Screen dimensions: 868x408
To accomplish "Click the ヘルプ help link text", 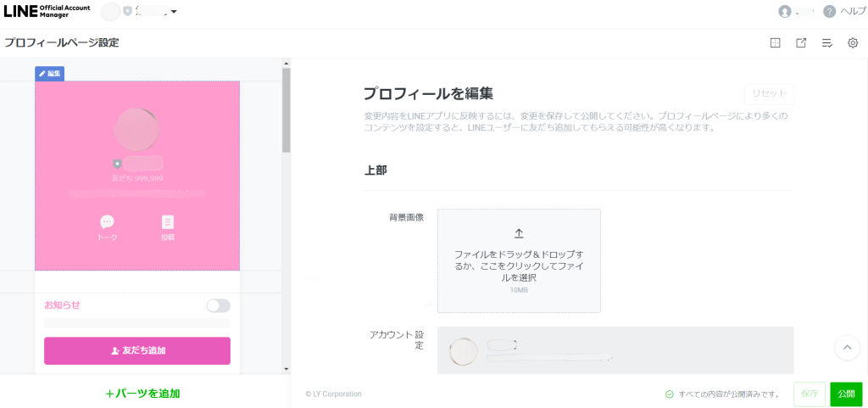I will [853, 12].
